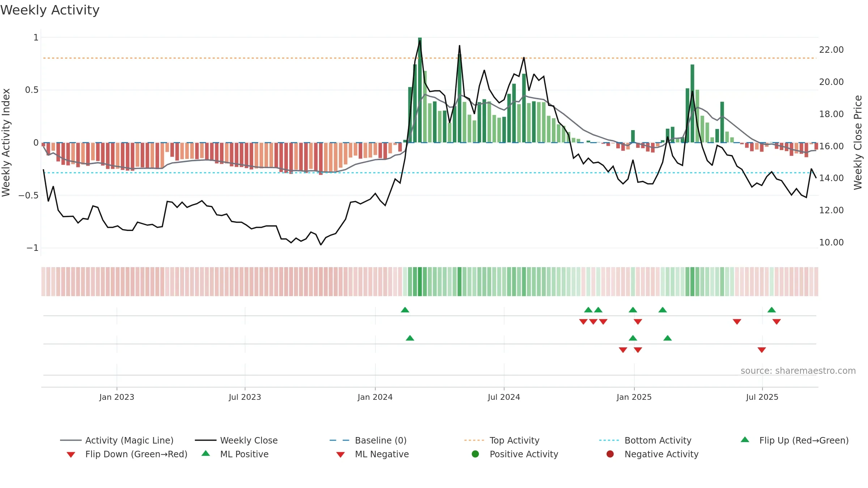Click the Jan 2023 x-axis label
Viewport: 868px width, 488px height.
coord(117,397)
